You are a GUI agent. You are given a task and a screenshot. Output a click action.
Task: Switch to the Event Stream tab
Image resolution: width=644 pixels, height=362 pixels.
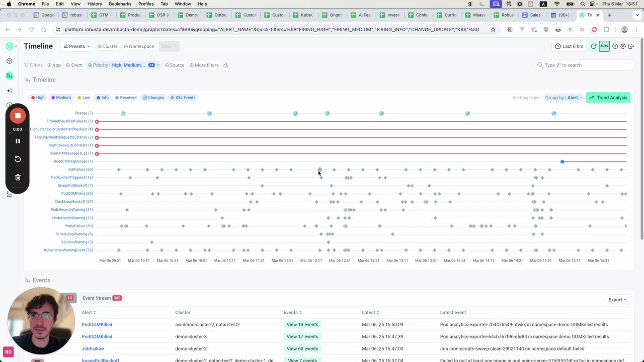102,298
